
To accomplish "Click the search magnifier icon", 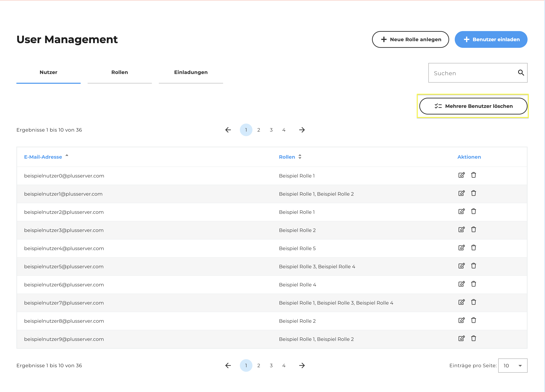I will [x=521, y=73].
